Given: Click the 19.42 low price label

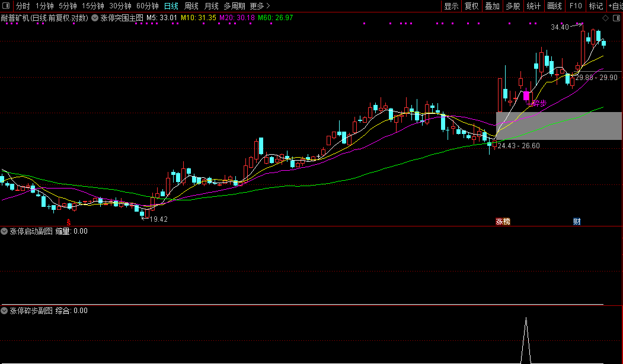Looking at the screenshot, I should point(158,219).
